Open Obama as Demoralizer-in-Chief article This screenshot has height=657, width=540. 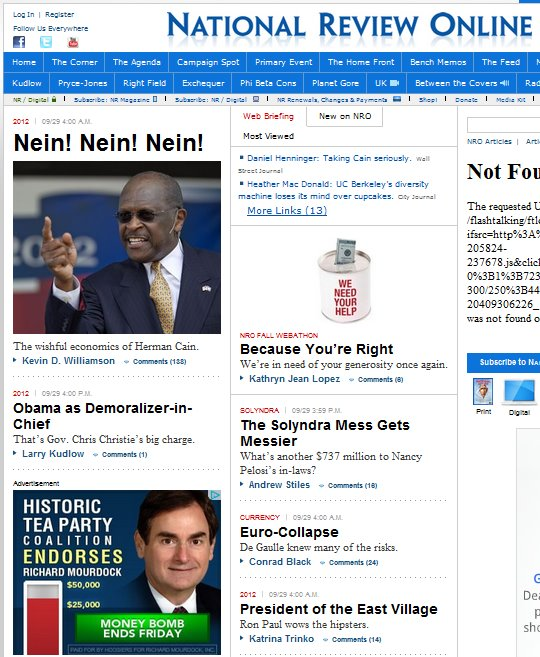point(103,416)
